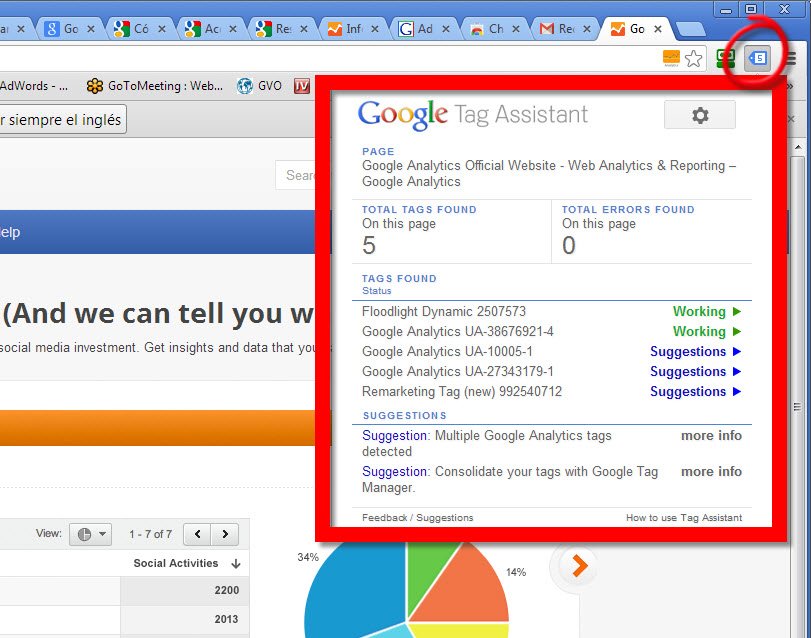Expand Working details for Google Analytics UA-38676921-4

coord(707,331)
